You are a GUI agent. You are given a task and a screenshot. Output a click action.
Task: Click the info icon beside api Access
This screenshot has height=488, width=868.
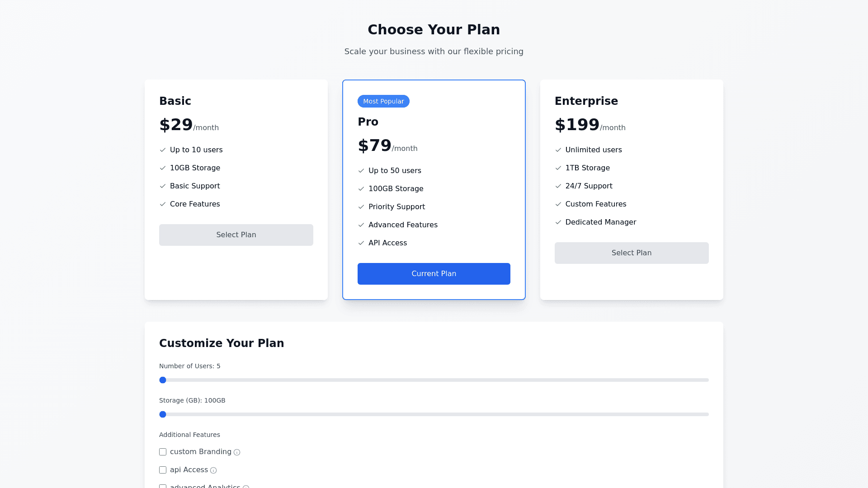point(213,470)
